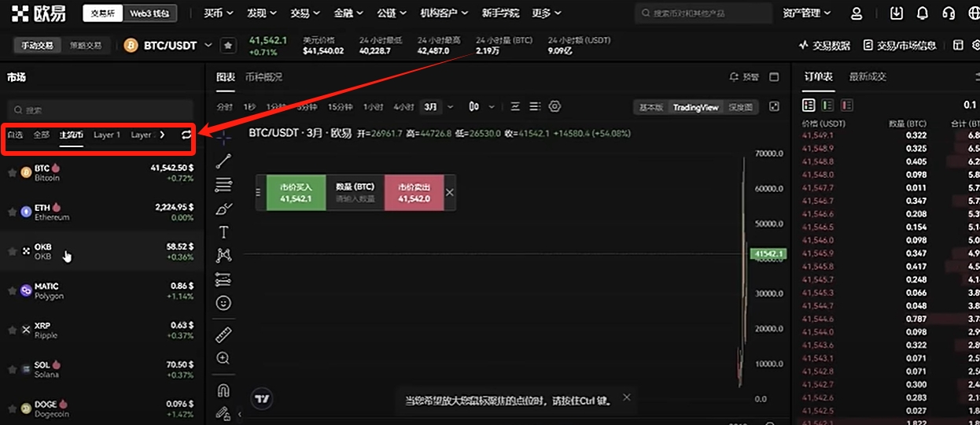Click the 预警 alert button
980x425 pixels.
tap(745, 77)
